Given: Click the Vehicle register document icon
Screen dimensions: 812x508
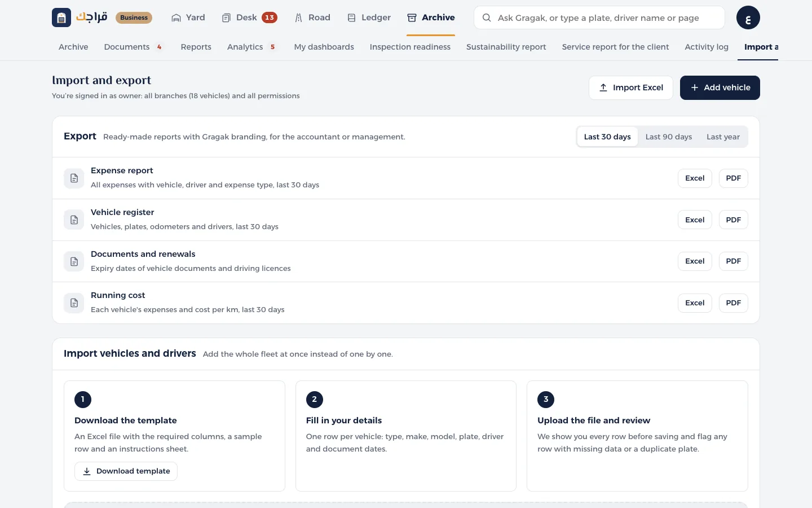Looking at the screenshot, I should (x=74, y=220).
